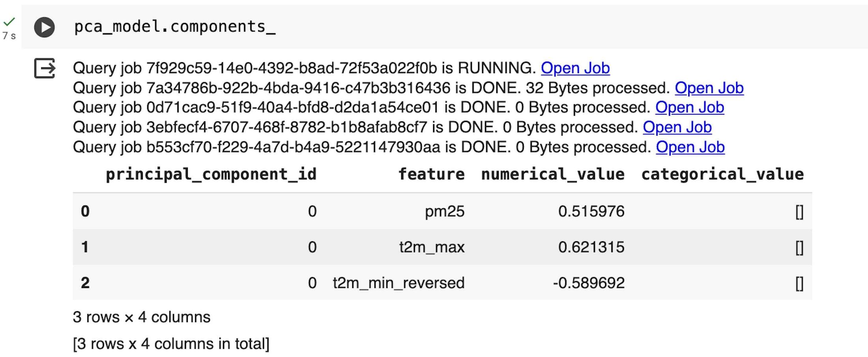Click principal component id 0 in pm25 row
This screenshot has width=868, height=357.
(x=312, y=212)
